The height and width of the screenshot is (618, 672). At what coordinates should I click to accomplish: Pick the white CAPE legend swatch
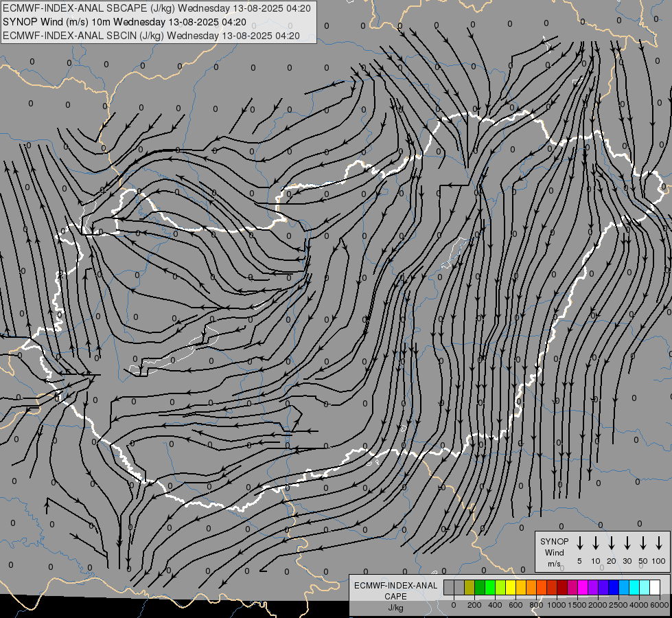(x=655, y=588)
